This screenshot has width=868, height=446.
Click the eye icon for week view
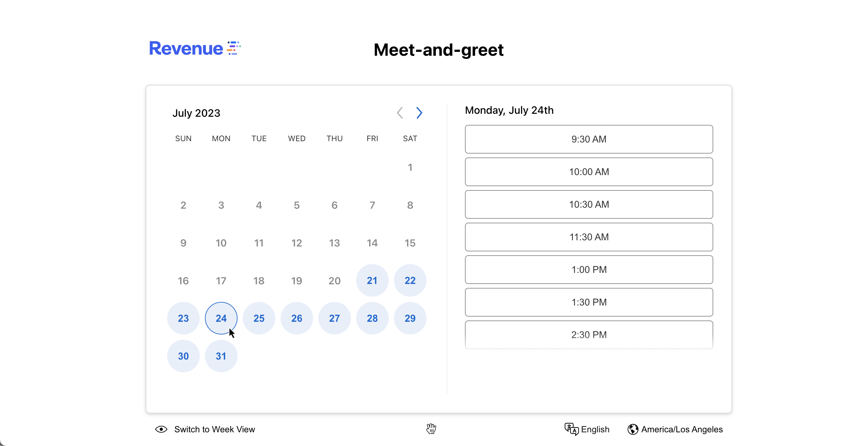161,429
